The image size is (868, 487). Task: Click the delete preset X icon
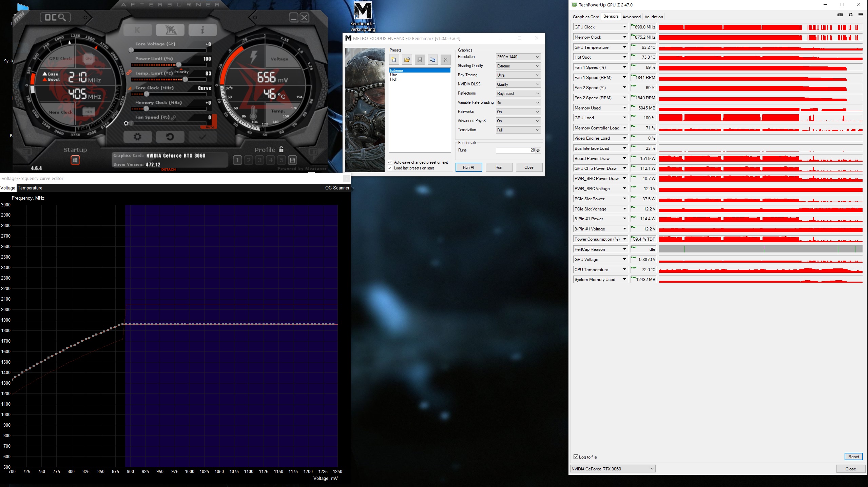click(445, 60)
